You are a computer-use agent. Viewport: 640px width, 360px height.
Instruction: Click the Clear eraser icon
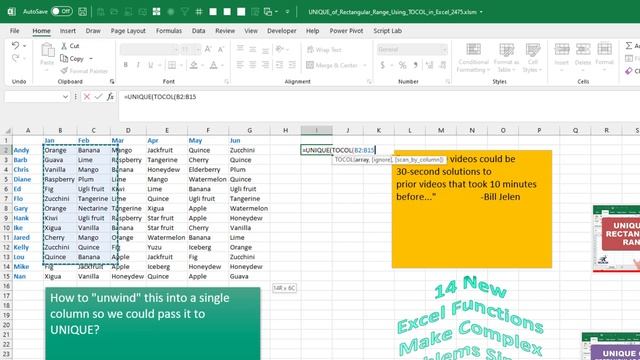click(629, 71)
